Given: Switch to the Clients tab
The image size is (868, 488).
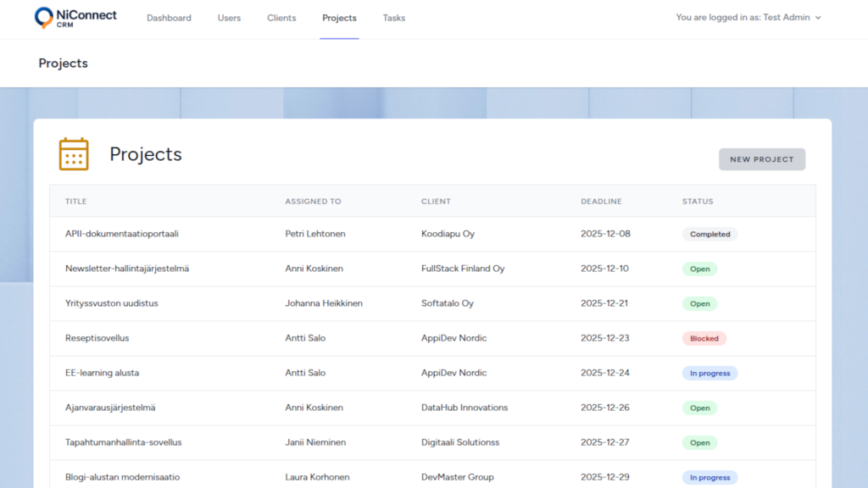Looking at the screenshot, I should (x=281, y=18).
